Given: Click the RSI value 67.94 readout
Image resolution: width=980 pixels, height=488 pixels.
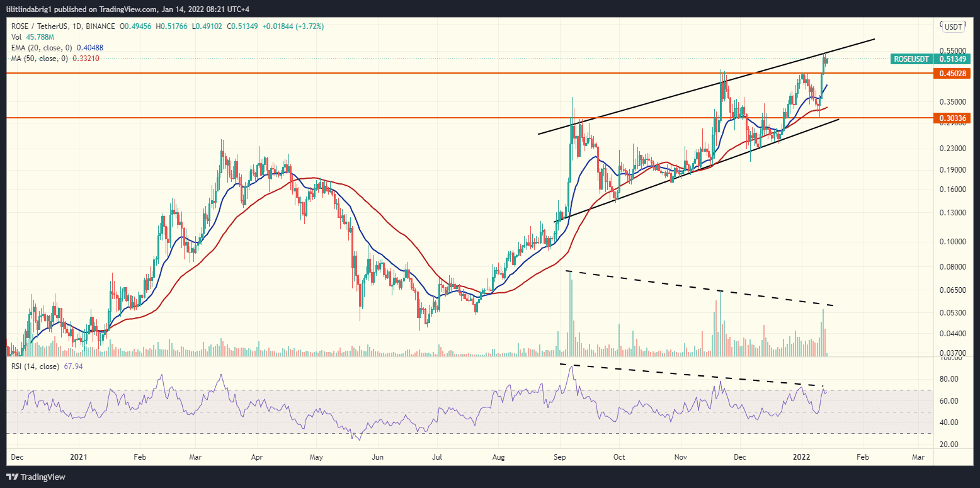Looking at the screenshot, I should 72,366.
